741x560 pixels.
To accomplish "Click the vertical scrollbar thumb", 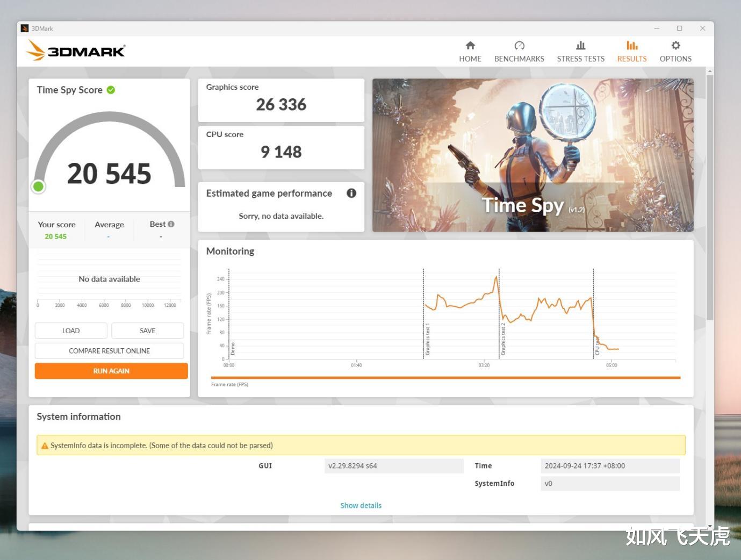I will pos(710,197).
